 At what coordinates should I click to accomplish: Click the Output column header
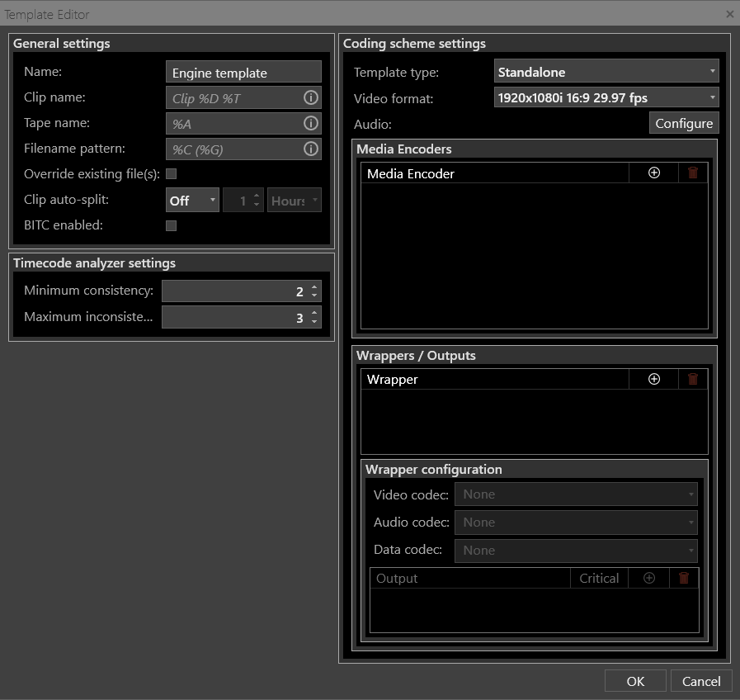(470, 578)
